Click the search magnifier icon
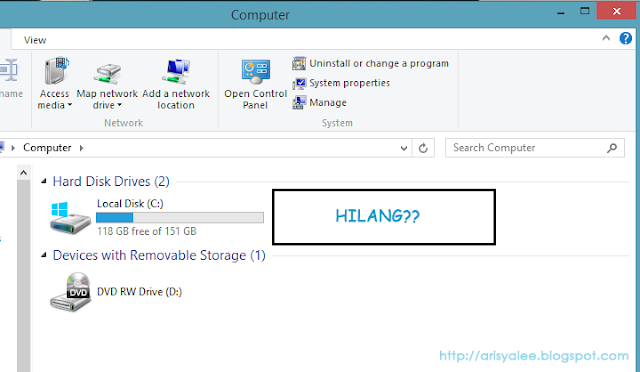Viewport: 640px width, 372px height. tap(611, 148)
